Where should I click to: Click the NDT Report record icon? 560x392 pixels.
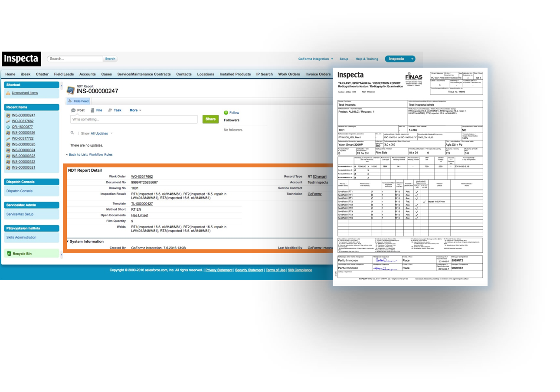[70, 90]
